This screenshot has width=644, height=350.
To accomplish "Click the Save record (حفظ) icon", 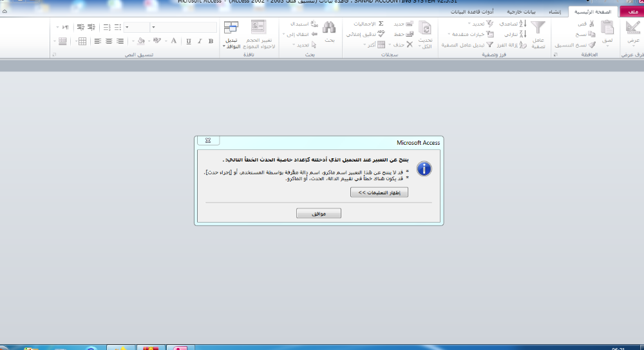I will [409, 34].
